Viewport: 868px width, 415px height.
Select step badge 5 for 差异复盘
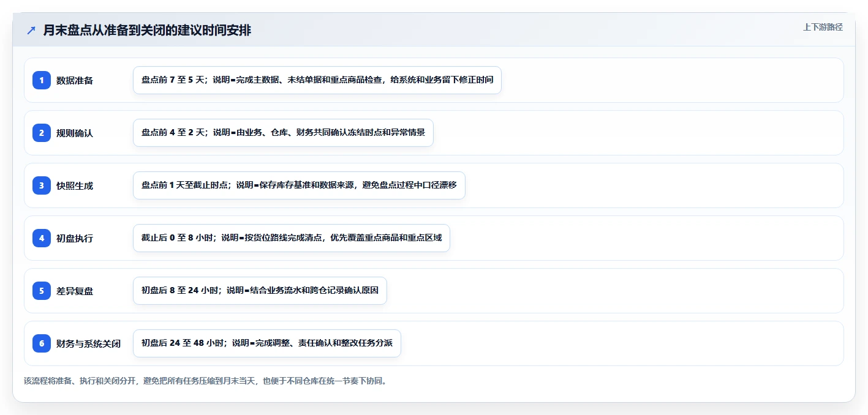(x=42, y=291)
